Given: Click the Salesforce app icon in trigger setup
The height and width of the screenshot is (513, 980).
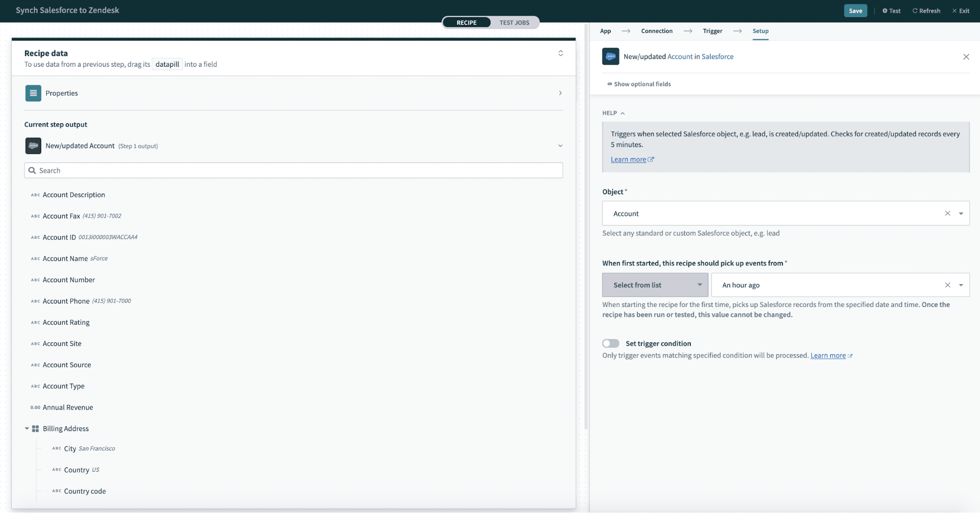Looking at the screenshot, I should coord(610,56).
